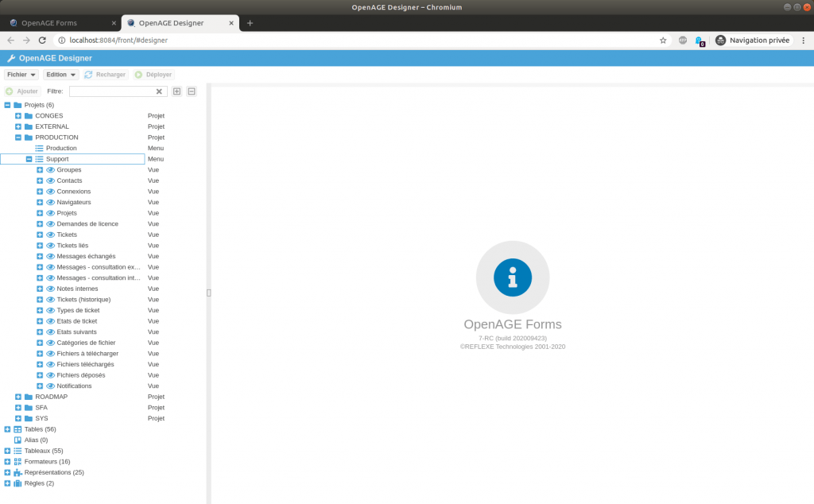The height and width of the screenshot is (504, 814).
Task: Click the Alias icon
Action: [x=17, y=440]
